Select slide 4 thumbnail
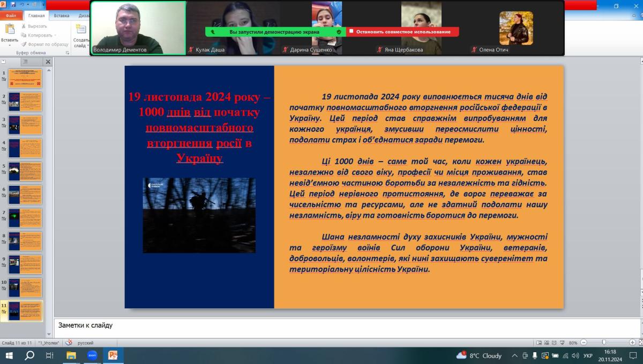Image resolution: width=643 pixels, height=364 pixels. point(25,148)
